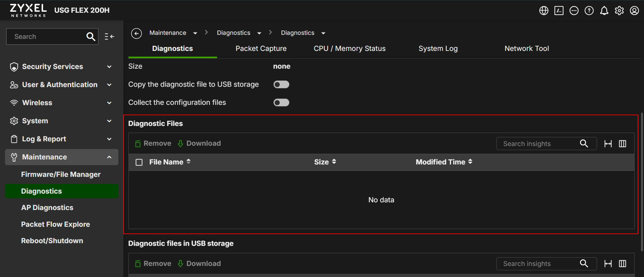
Task: Open AP Diagnostics in the sidebar
Action: click(47, 208)
